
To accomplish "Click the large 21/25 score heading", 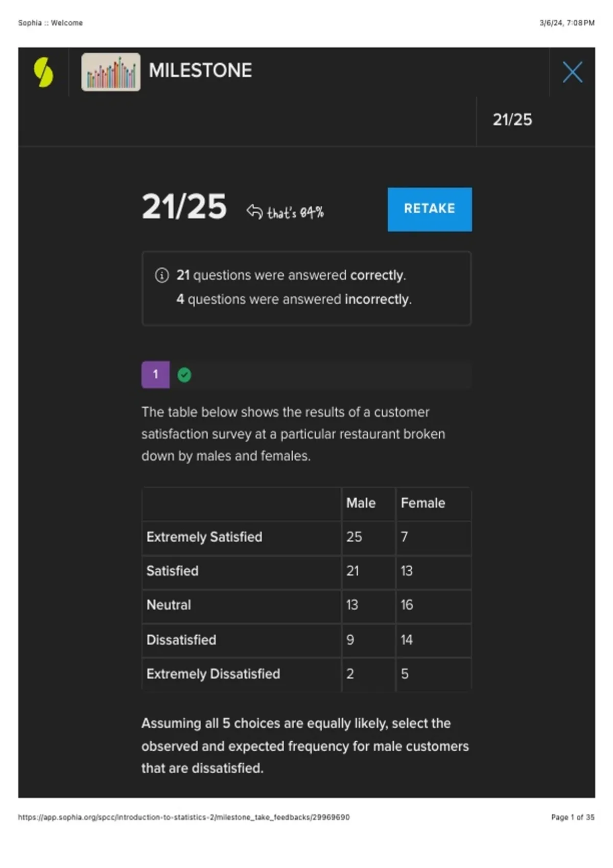I will coord(184,207).
